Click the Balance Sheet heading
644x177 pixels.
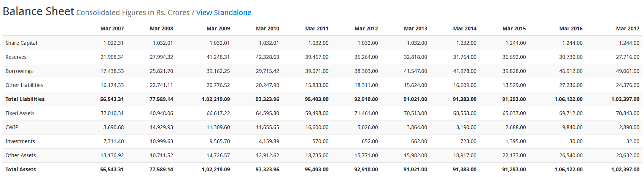38,11
